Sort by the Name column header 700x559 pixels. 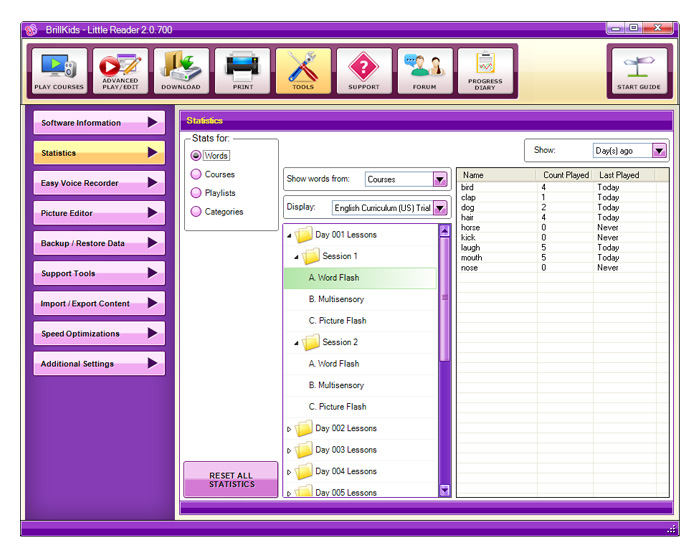click(x=497, y=175)
